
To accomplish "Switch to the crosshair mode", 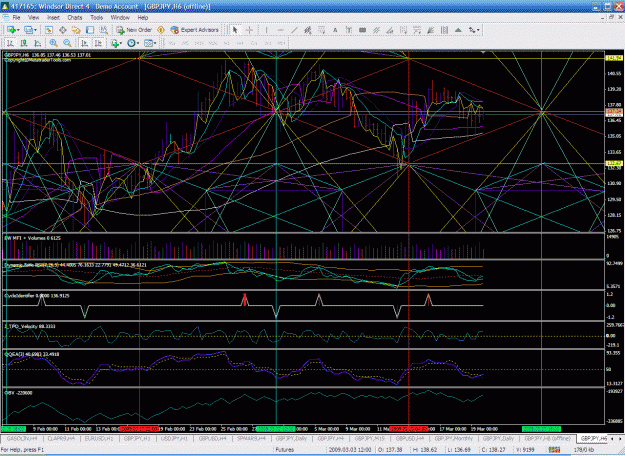I will click(x=249, y=30).
